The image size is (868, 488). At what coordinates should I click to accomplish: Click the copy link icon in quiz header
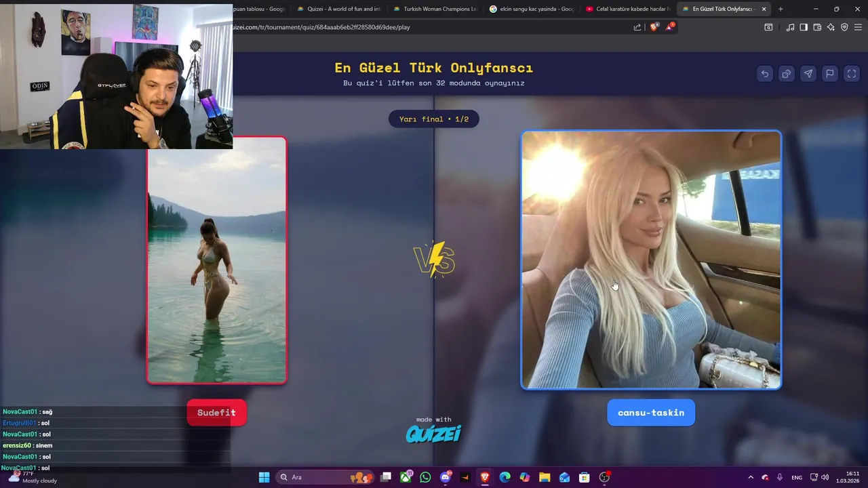click(x=787, y=74)
